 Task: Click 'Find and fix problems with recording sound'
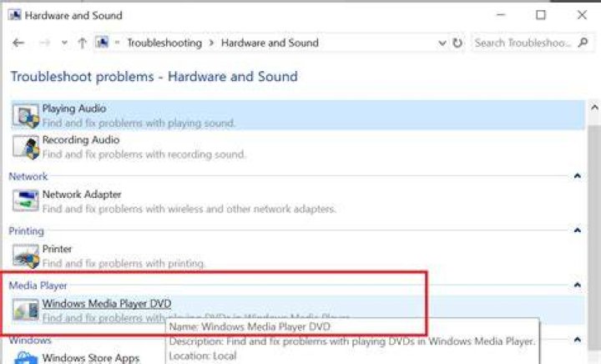[x=144, y=154]
